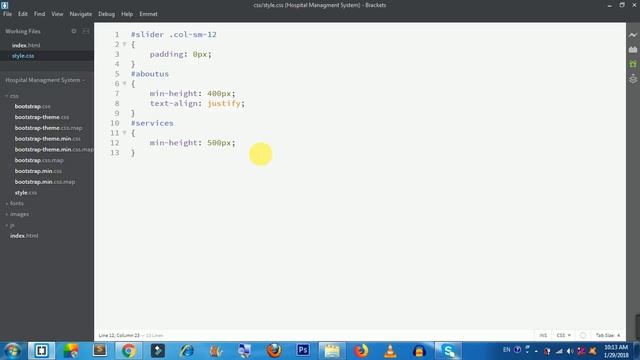
Task: Open bootstrap.css.map file
Action: [x=39, y=160]
